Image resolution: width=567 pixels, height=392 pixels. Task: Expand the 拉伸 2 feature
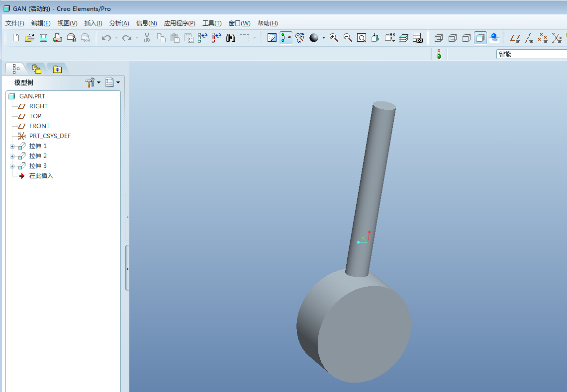12,157
